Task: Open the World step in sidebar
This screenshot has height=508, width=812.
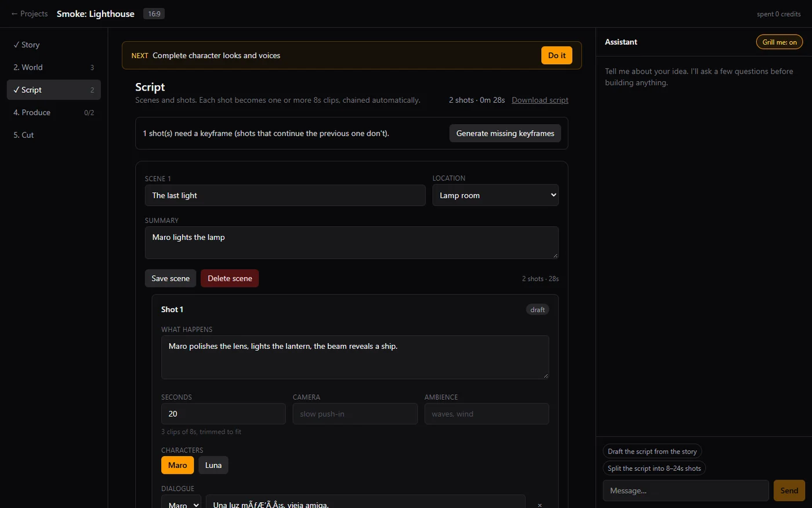Action: pos(54,67)
